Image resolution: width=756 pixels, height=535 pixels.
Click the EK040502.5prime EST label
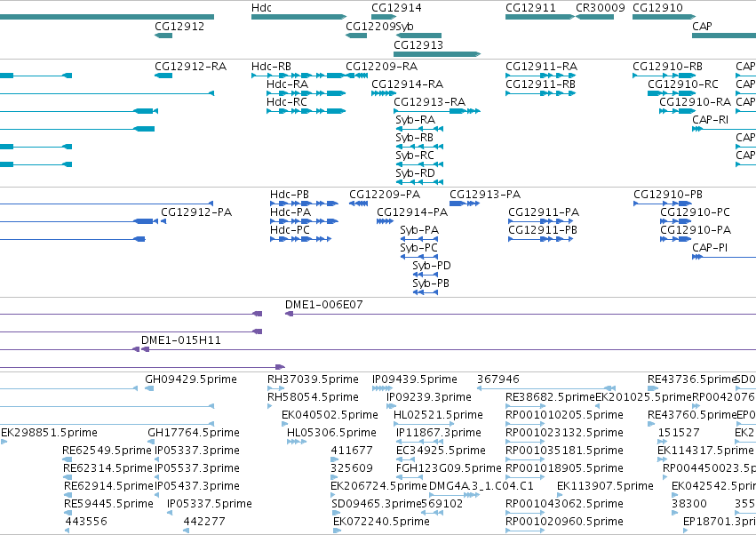330,415
